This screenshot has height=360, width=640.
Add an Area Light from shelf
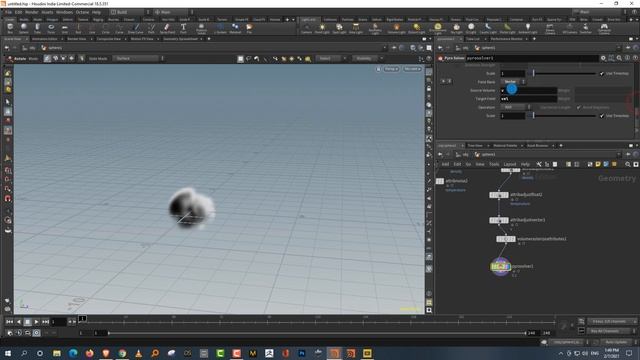[x=356, y=28]
